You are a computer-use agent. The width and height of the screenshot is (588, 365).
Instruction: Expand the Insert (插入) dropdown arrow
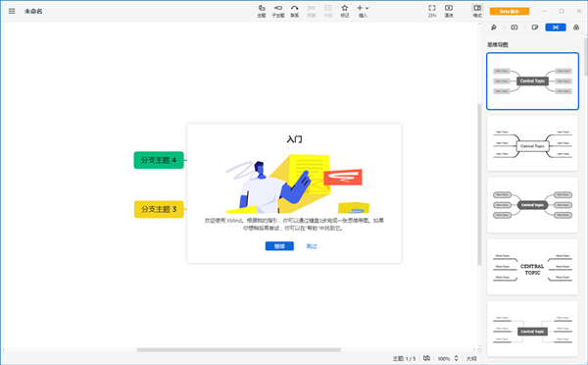pos(367,8)
